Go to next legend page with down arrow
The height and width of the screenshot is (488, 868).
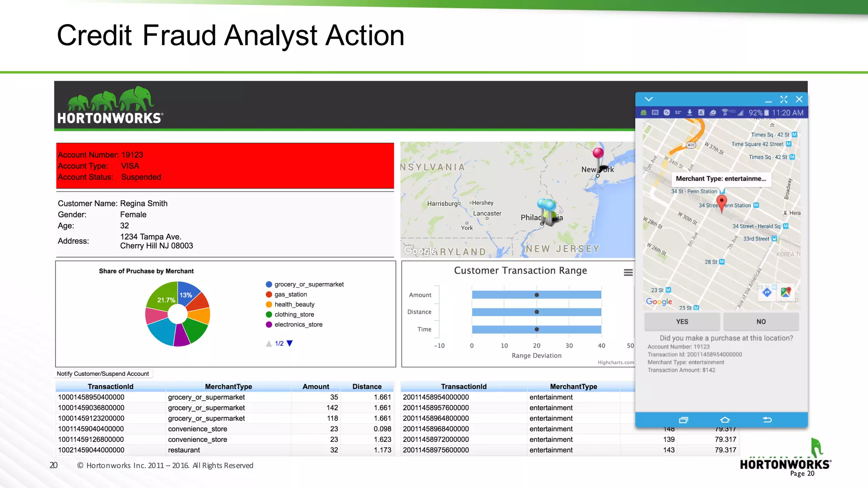pyautogui.click(x=289, y=344)
